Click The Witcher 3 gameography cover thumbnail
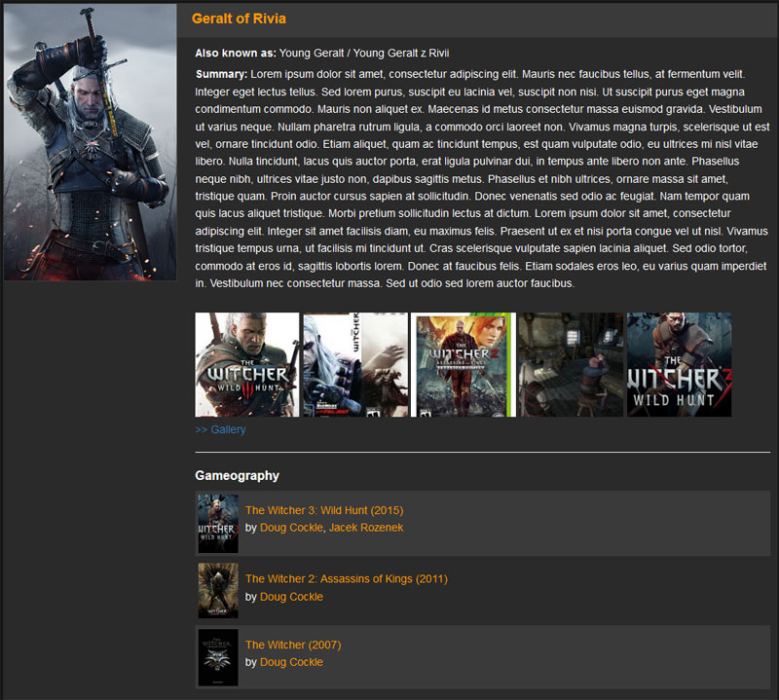The image size is (779, 700). pos(218,524)
